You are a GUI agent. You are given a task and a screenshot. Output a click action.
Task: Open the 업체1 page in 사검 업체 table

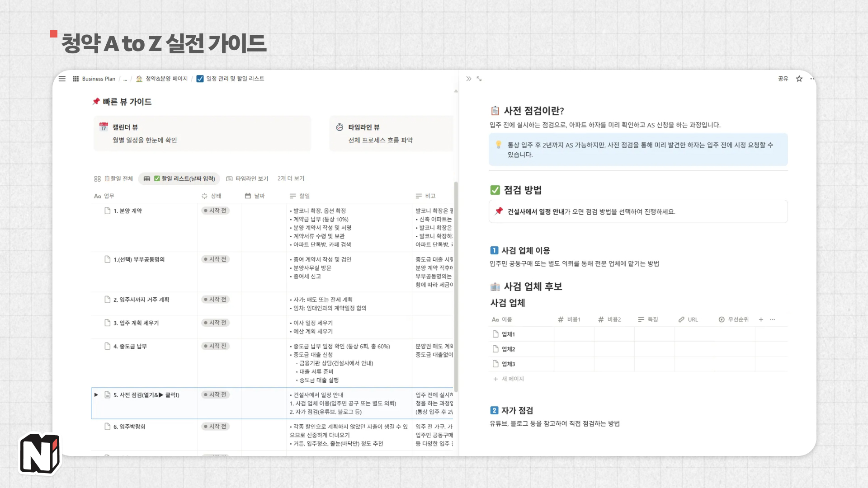coord(509,334)
